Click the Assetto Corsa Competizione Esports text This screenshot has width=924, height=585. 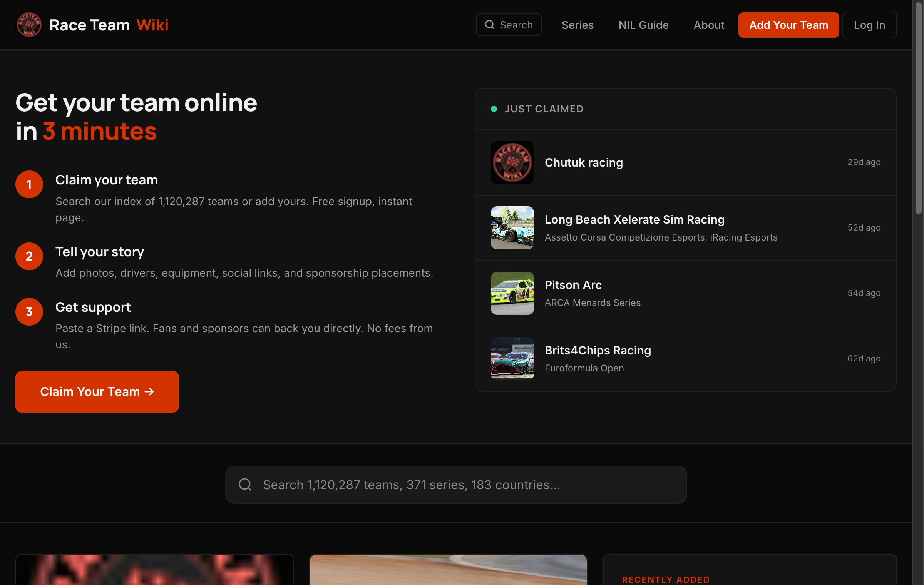click(625, 237)
